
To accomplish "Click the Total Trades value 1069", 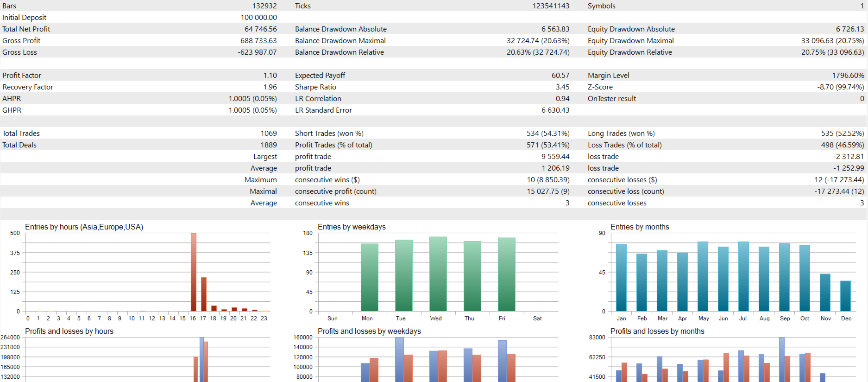I will [269, 133].
